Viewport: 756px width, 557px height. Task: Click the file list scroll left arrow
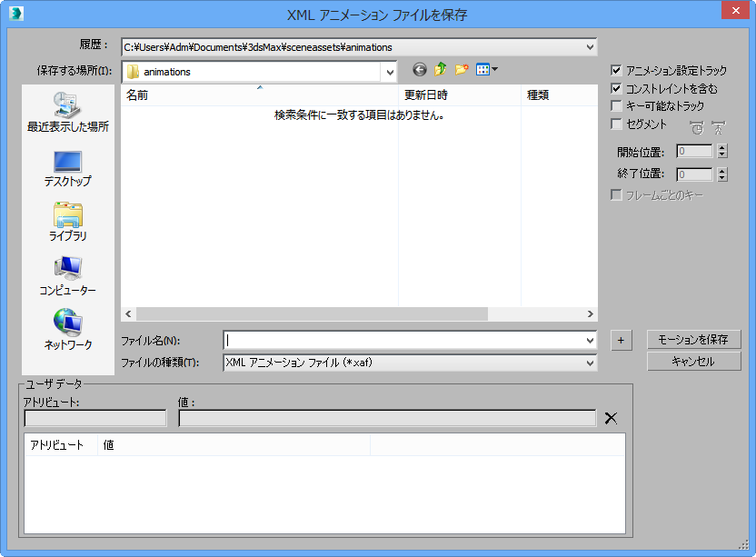(x=128, y=314)
